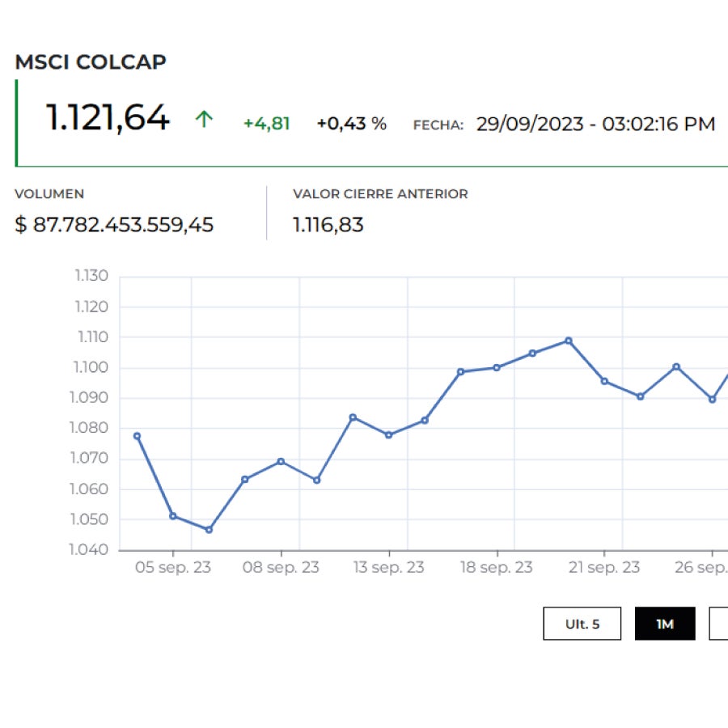Image resolution: width=728 pixels, height=728 pixels.
Task: Select the data point above 18 sep. 23
Action: tap(496, 366)
